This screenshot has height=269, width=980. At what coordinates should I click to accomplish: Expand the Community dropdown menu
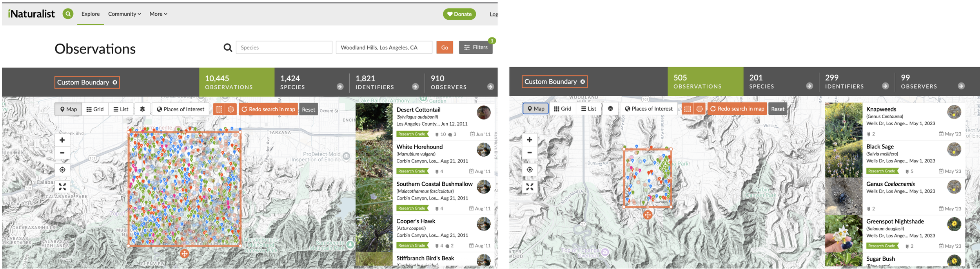pyautogui.click(x=124, y=14)
